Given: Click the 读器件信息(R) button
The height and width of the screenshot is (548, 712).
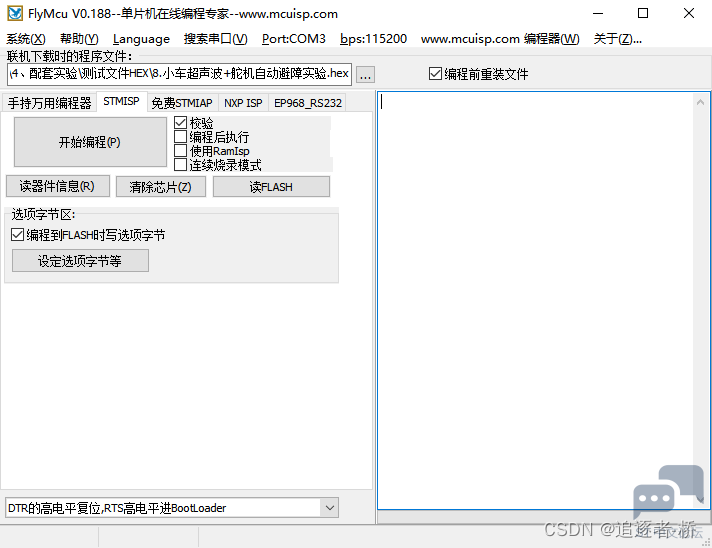Looking at the screenshot, I should pos(58,186).
